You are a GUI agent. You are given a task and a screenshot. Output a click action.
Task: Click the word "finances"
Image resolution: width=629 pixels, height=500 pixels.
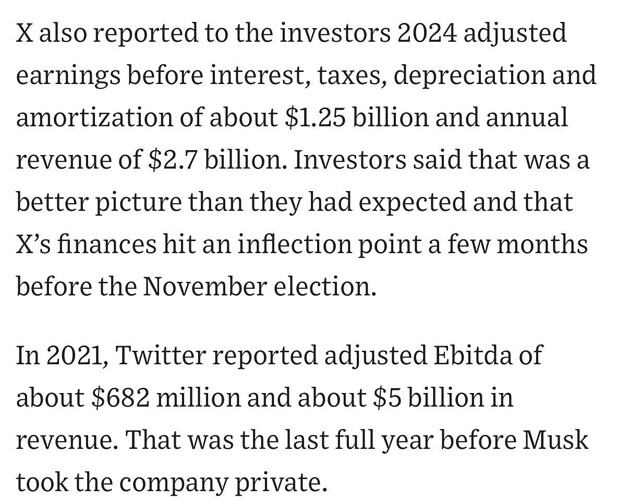(x=106, y=244)
